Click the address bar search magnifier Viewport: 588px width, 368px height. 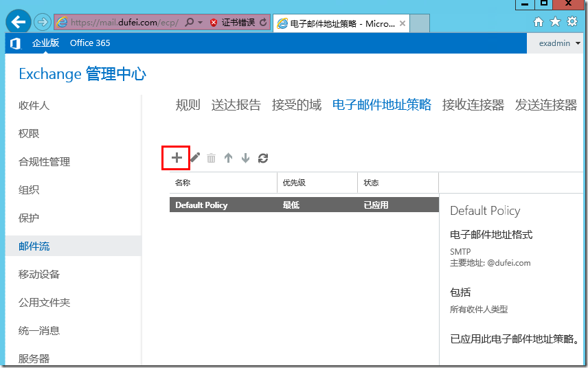pyautogui.click(x=190, y=23)
